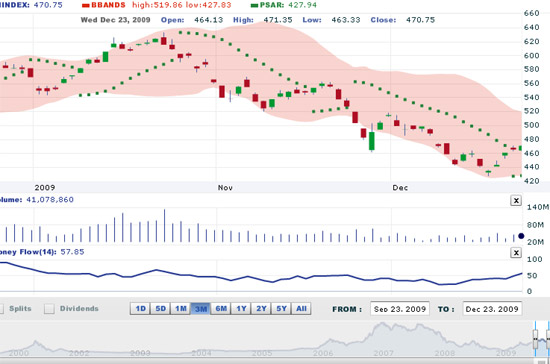Select the 1M time range
The image size is (550, 364).
point(181,309)
